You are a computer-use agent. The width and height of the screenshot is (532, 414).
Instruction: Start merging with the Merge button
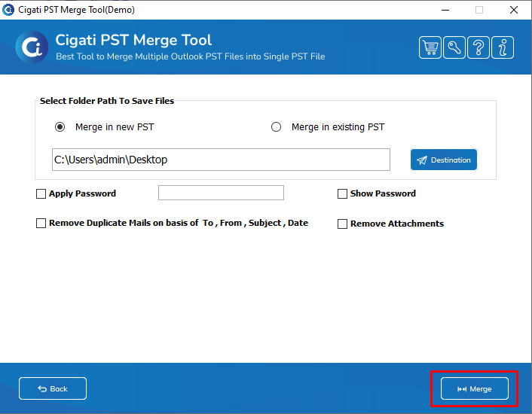[x=474, y=388]
